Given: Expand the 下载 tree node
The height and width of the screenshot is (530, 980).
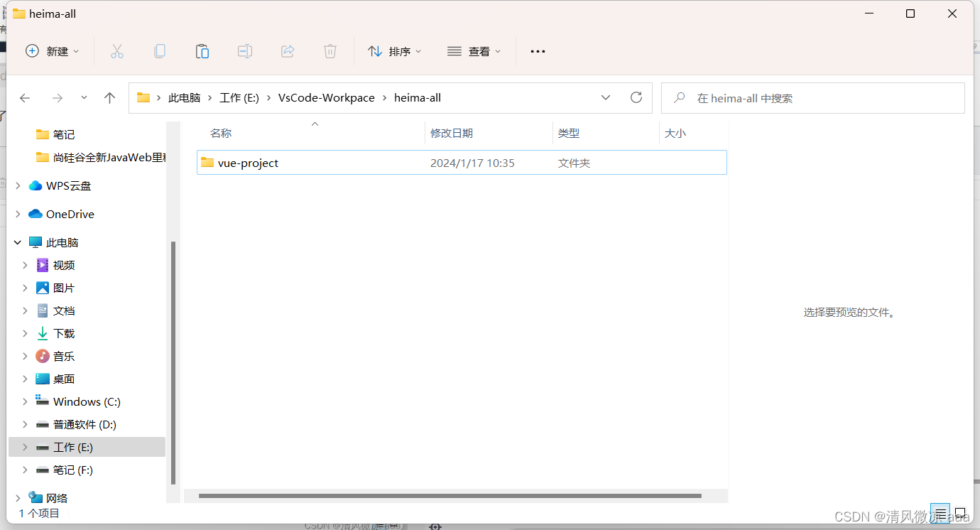Looking at the screenshot, I should point(25,333).
